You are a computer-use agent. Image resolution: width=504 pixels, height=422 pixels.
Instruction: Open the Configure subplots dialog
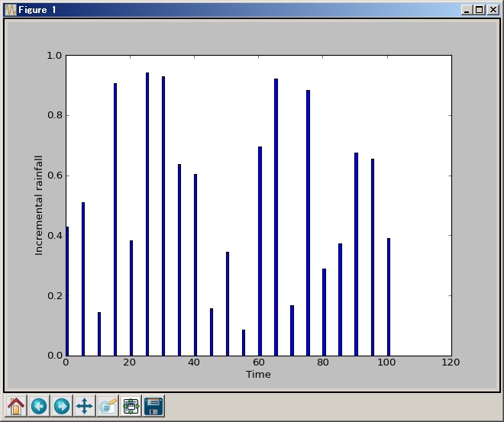(131, 406)
